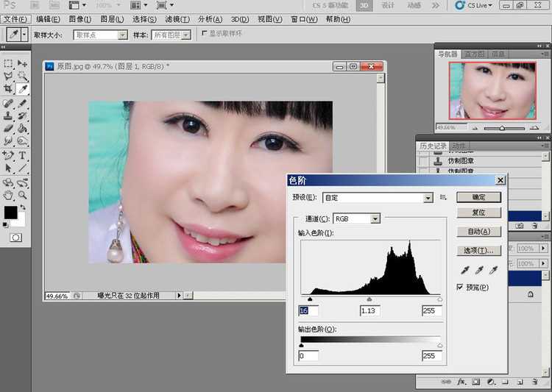Swap foreground and background colors
Image resolution: width=552 pixels, height=392 pixels.
pos(23,207)
